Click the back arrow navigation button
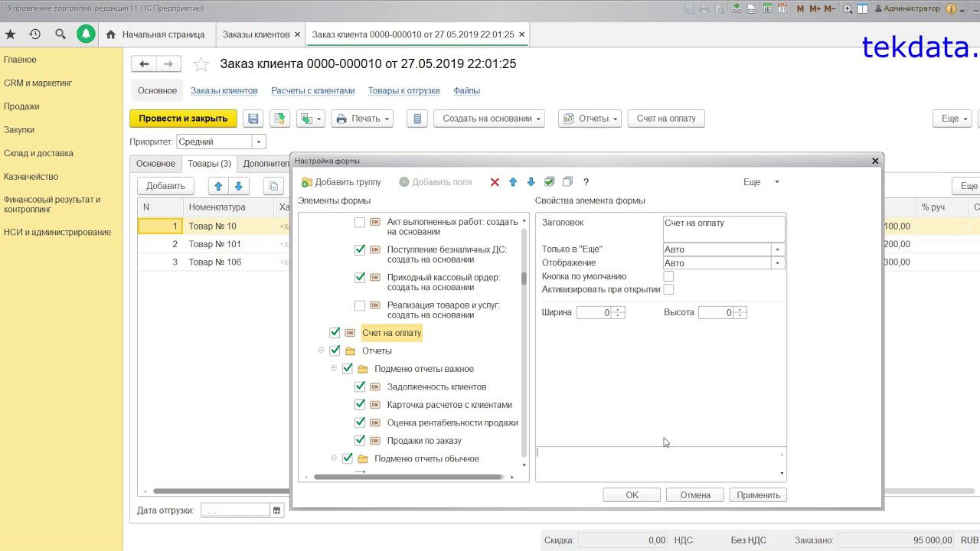This screenshot has width=980, height=551. (144, 64)
